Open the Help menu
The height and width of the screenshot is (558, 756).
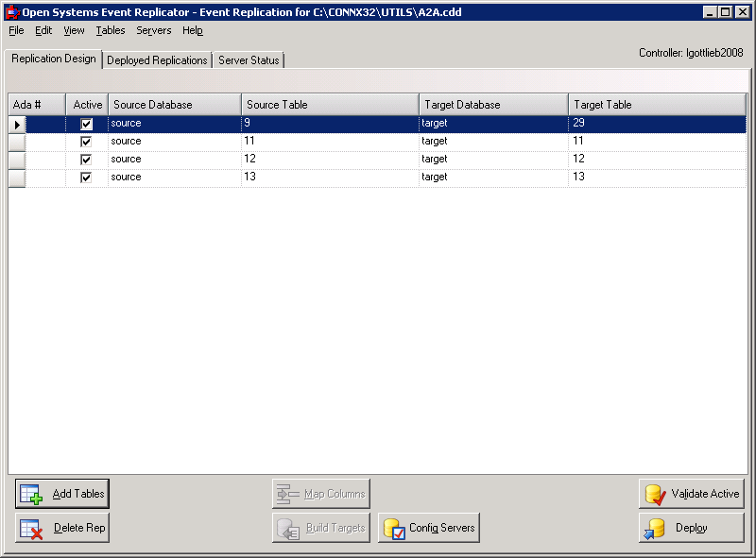192,30
